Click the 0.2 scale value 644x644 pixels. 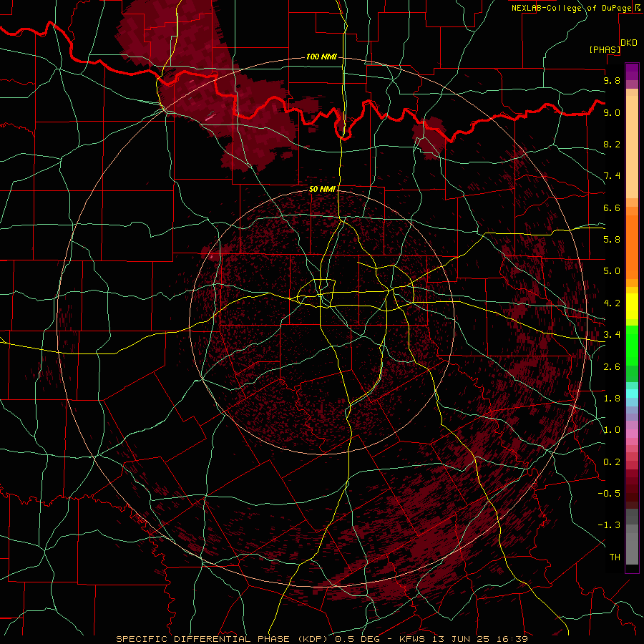(x=612, y=462)
